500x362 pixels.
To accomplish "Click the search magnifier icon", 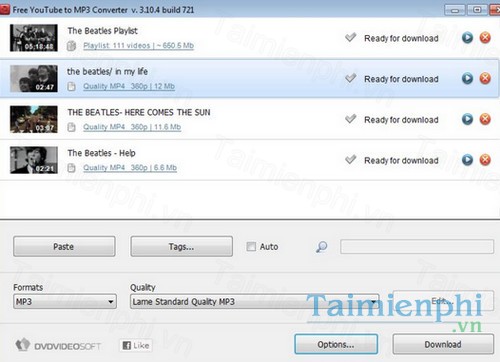I will [x=321, y=247].
